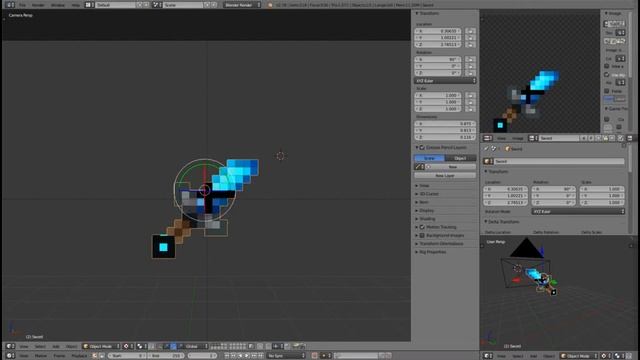Click the UV image editor type icon
The height and width of the screenshot is (360, 640).
point(487,138)
